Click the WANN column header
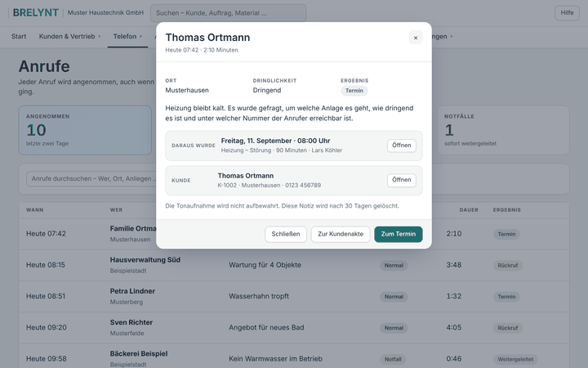The height and width of the screenshot is (368, 588). point(34,210)
